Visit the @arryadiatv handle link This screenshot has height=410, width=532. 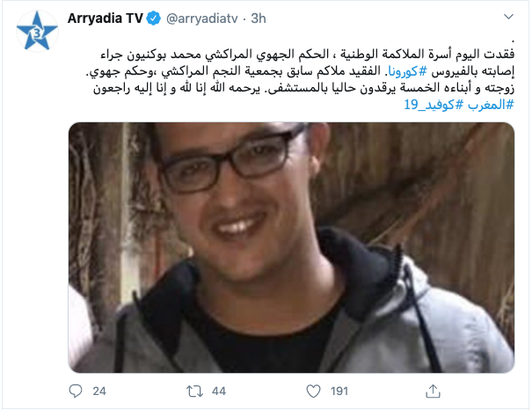coord(202,18)
